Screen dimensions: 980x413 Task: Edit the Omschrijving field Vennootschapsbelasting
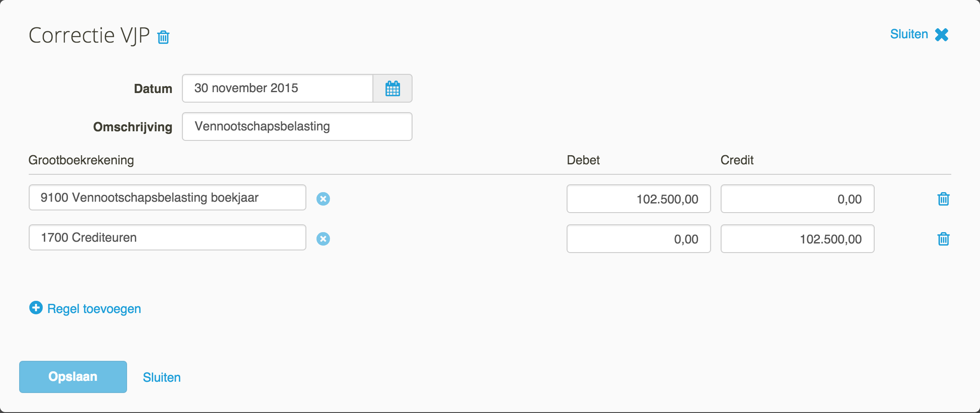click(297, 127)
